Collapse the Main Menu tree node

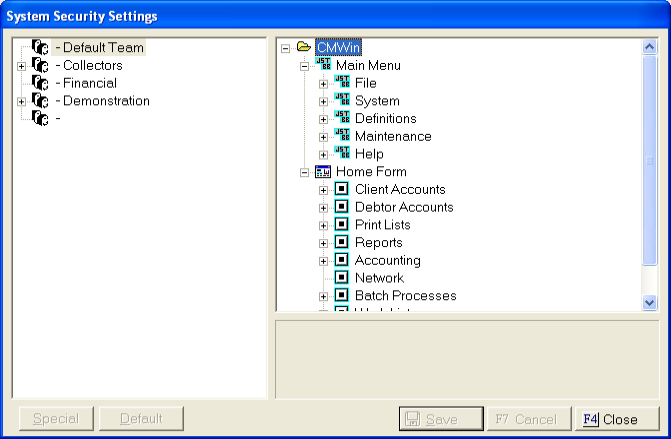coord(305,66)
